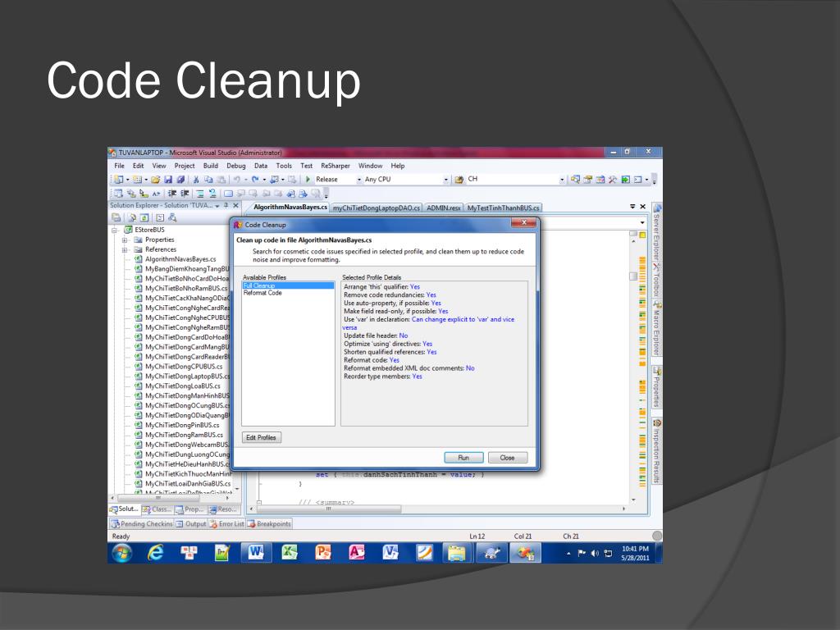Click the Toolbox icon with crossed tools in toolbar
This screenshot has height=630, width=840.
coord(612,180)
